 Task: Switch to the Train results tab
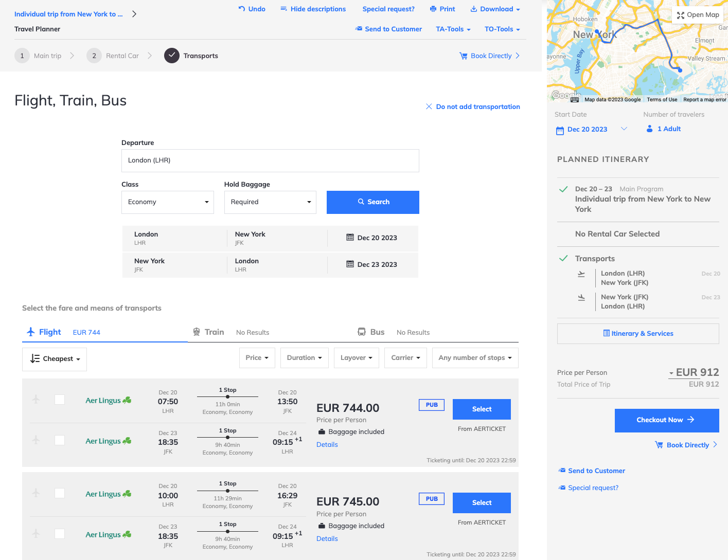coord(231,332)
